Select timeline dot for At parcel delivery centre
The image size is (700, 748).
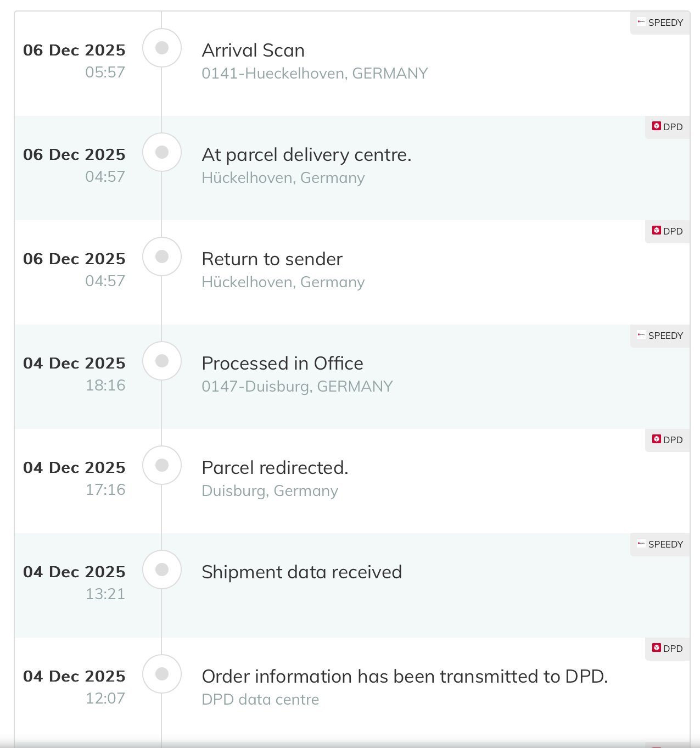pos(162,152)
